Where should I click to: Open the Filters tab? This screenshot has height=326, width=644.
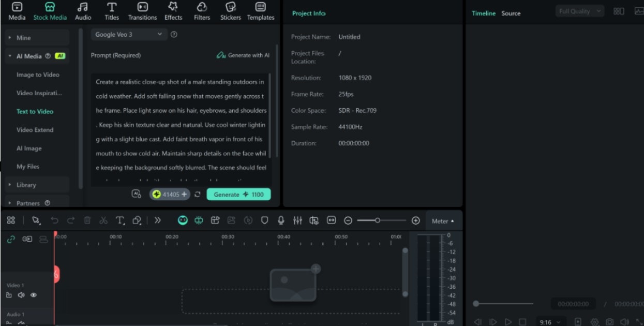pos(202,11)
